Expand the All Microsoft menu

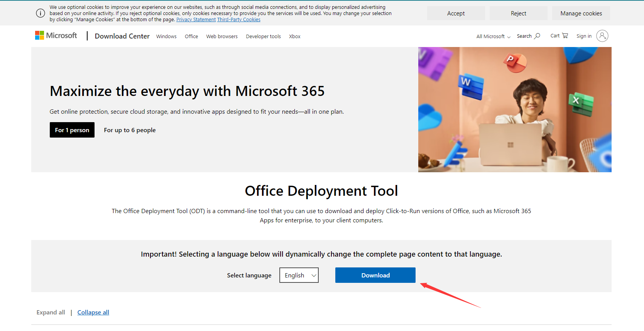[x=494, y=36]
